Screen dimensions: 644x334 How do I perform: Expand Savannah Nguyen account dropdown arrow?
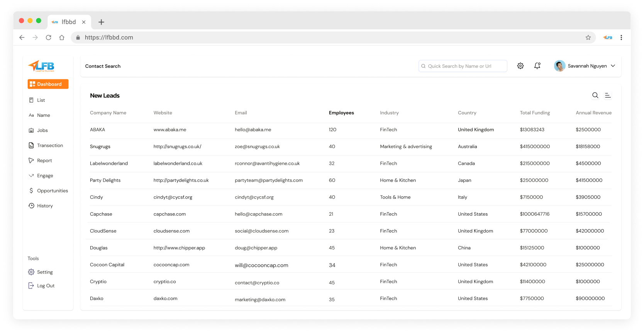coord(613,66)
